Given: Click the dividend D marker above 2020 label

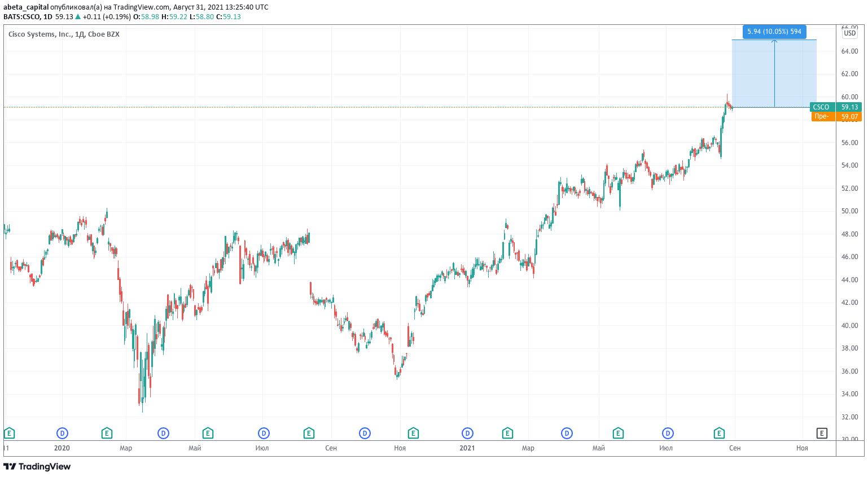Looking at the screenshot, I should click(62, 433).
